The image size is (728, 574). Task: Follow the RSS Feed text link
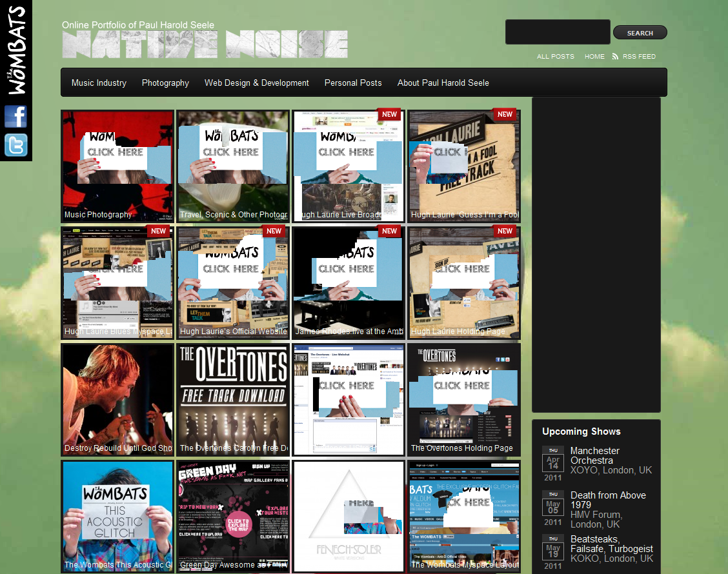639,57
